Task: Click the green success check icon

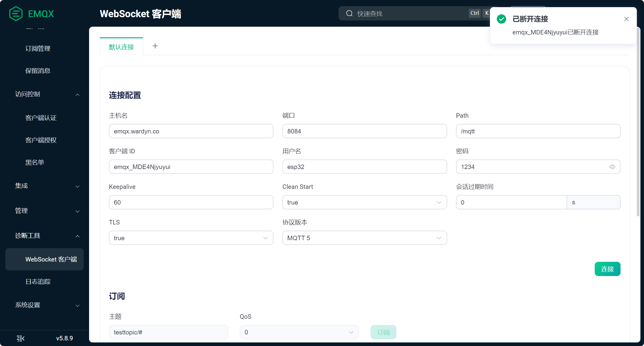Action: 501,19
